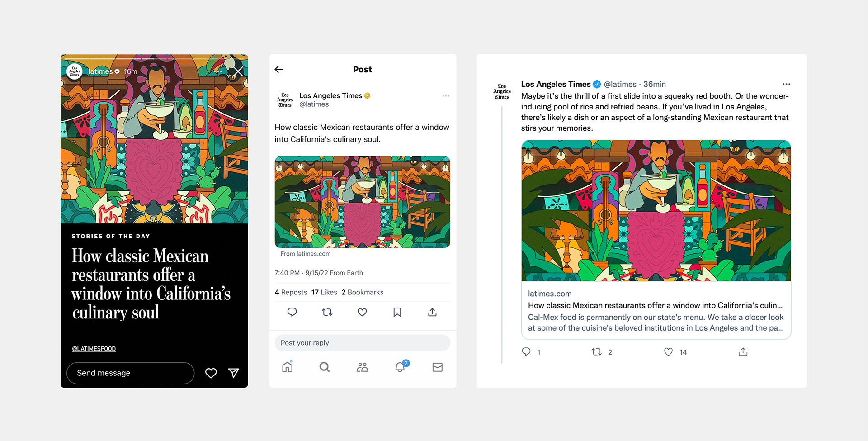This screenshot has height=441, width=868.
Task: Repost using the arrows icon in the Post panel
Action: click(327, 312)
